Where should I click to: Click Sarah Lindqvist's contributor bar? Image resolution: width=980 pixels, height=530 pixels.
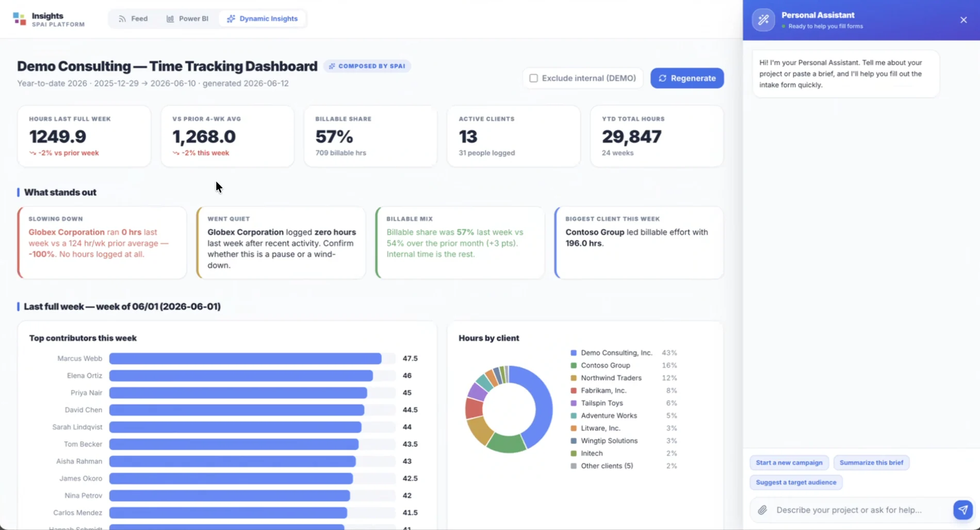click(x=235, y=427)
